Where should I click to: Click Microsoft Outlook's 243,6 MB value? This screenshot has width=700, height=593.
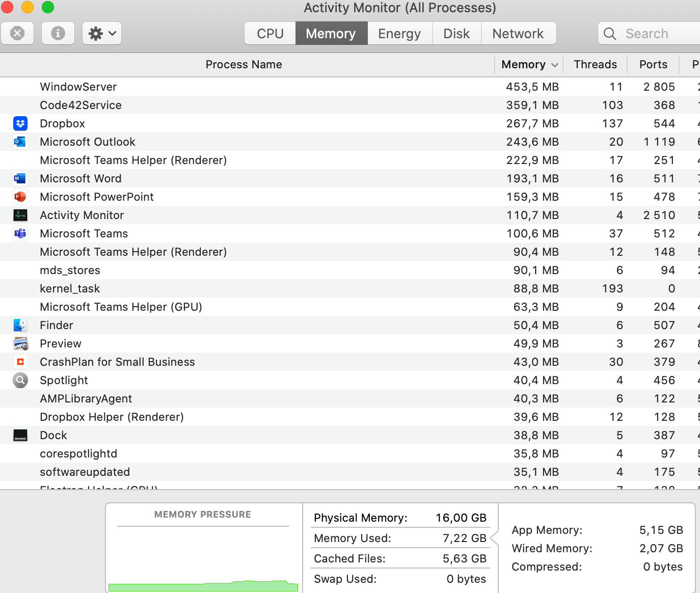[532, 142]
